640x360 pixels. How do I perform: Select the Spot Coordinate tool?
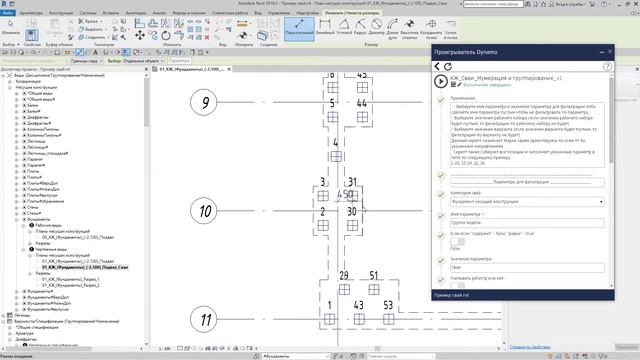click(431, 29)
